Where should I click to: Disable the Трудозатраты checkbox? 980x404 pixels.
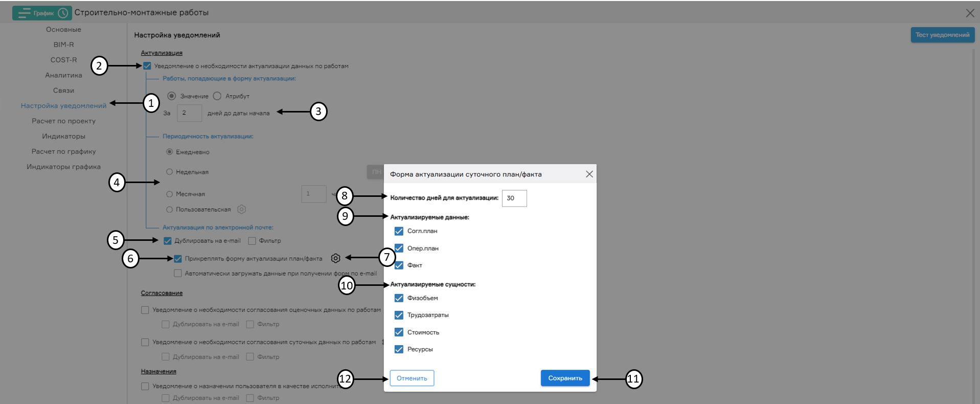point(399,315)
